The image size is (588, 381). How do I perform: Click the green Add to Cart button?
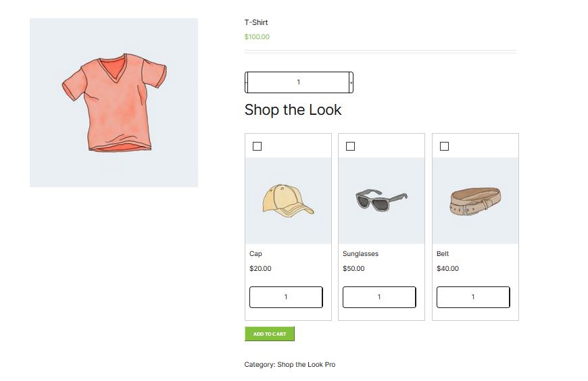270,334
